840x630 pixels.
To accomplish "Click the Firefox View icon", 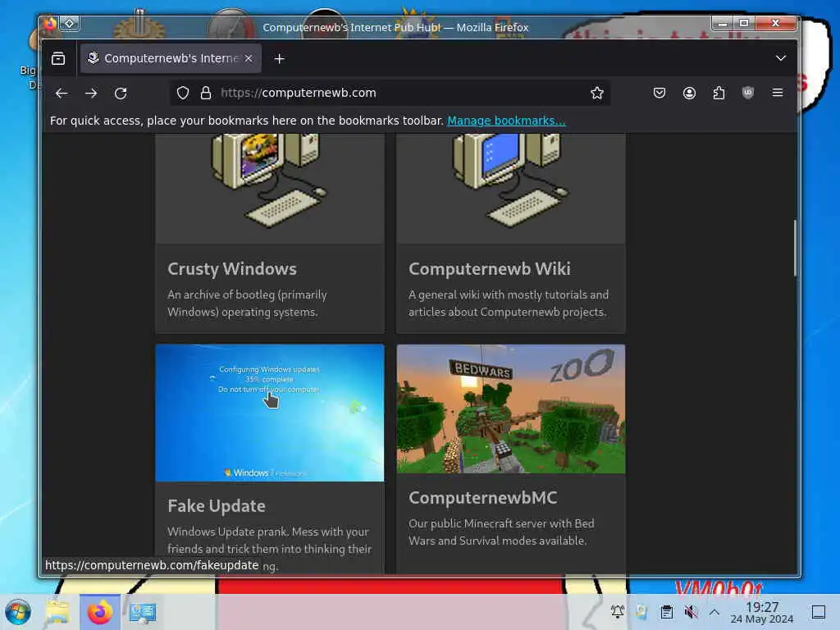I will pos(58,58).
